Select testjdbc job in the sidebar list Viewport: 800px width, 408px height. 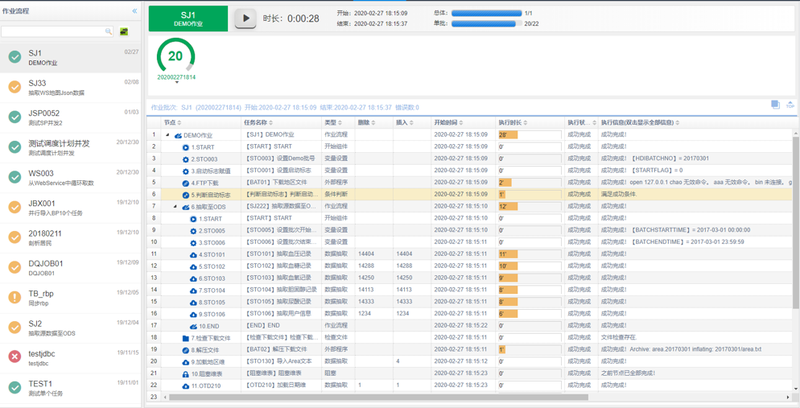tap(70, 358)
